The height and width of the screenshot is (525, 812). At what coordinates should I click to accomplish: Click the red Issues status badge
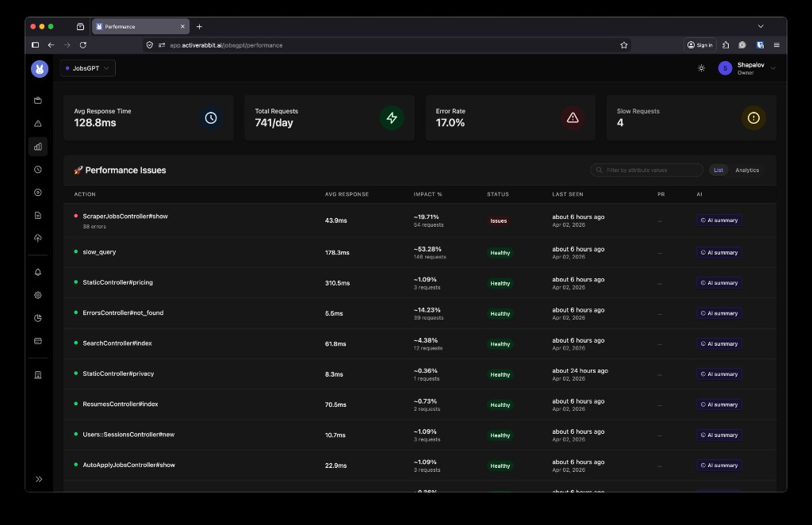tap(499, 220)
